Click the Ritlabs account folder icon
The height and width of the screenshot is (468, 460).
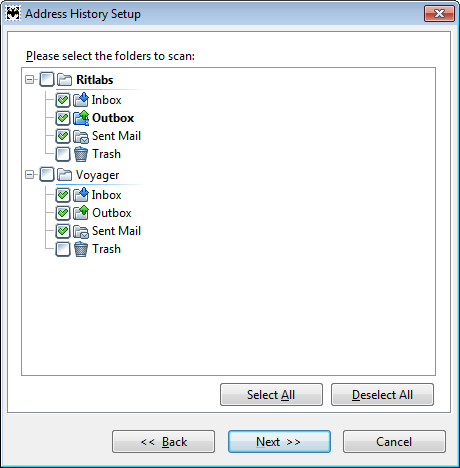(x=64, y=80)
